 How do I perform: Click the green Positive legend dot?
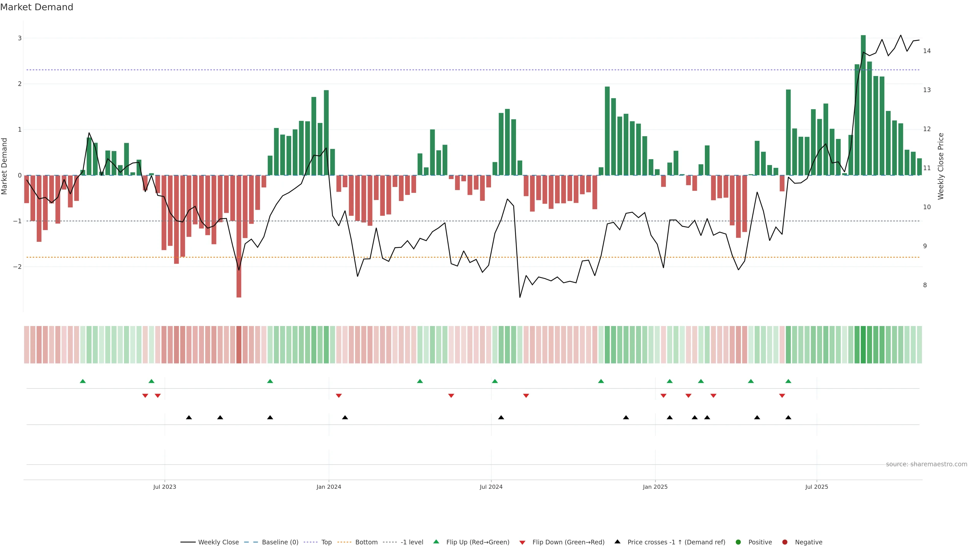(738, 542)
